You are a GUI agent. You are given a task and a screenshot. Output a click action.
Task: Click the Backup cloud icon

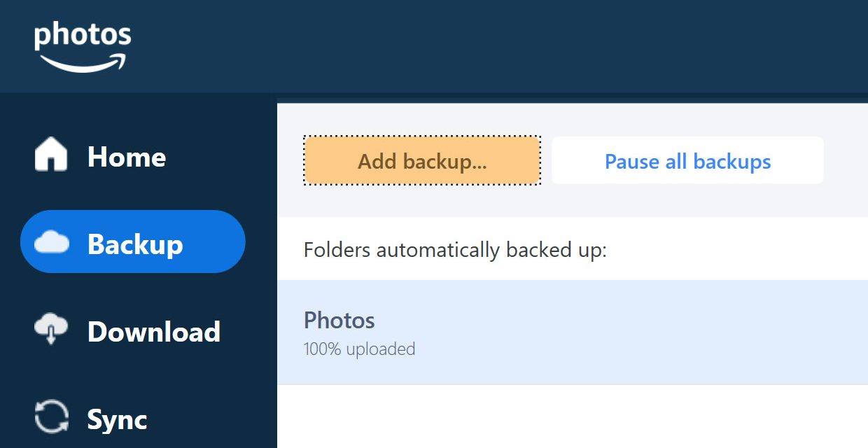click(x=52, y=242)
